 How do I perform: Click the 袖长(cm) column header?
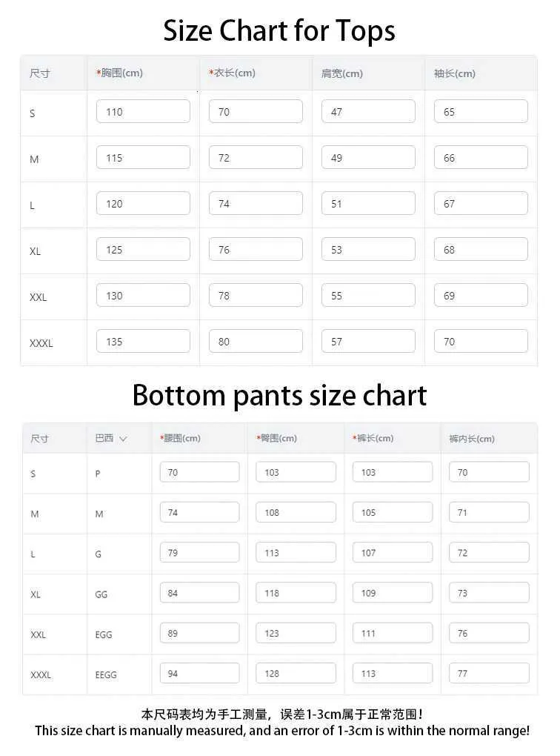coord(455,73)
